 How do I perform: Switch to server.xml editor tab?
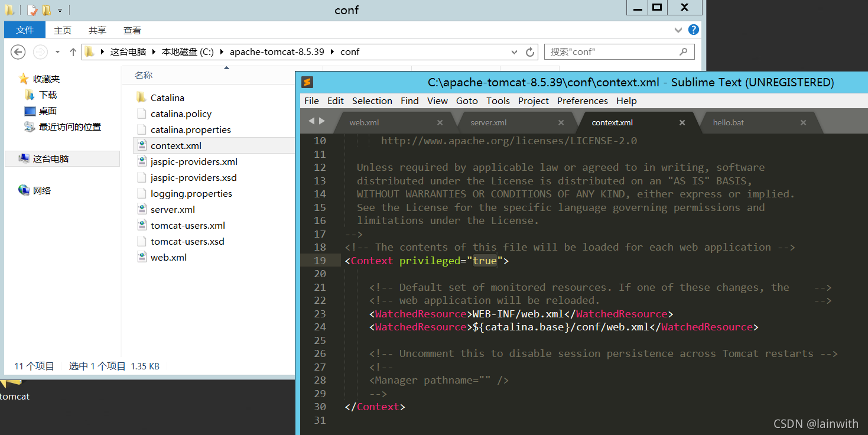click(516, 123)
